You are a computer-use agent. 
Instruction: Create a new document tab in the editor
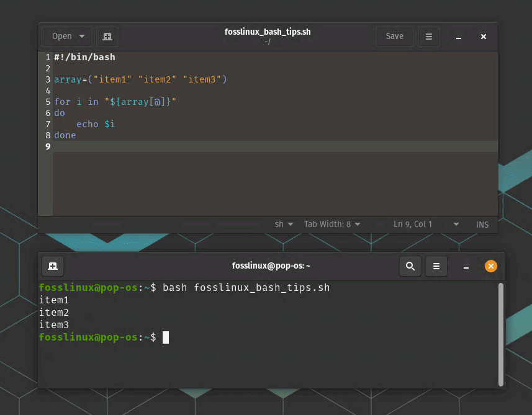click(107, 36)
